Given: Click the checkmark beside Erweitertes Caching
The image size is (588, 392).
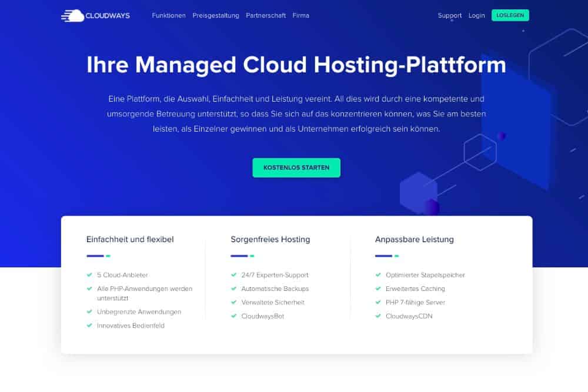Looking at the screenshot, I should [x=378, y=289].
